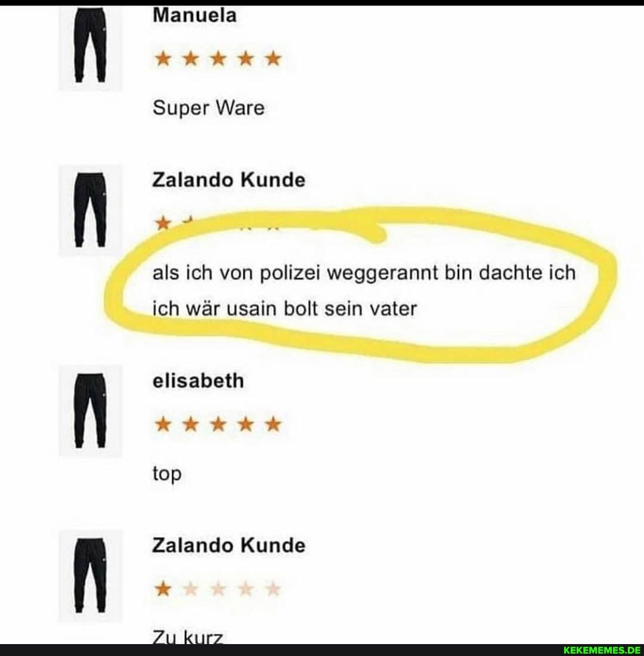Click pants thumbnail next to 'Zu kurz' review
The image size is (644, 656).
pyautogui.click(x=90, y=575)
